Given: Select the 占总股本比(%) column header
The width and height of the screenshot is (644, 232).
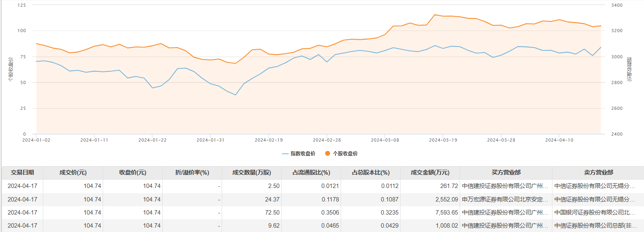Looking at the screenshot, I should pyautogui.click(x=370, y=173).
